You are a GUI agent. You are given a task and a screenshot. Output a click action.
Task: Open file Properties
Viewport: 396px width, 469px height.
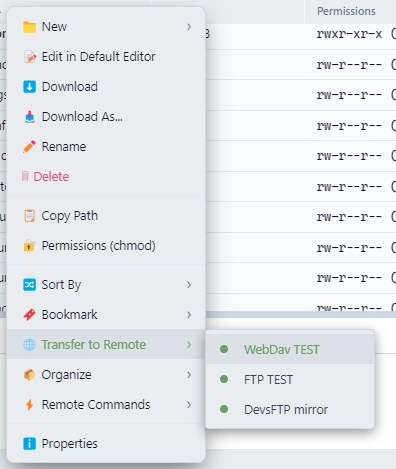[x=106, y=444]
